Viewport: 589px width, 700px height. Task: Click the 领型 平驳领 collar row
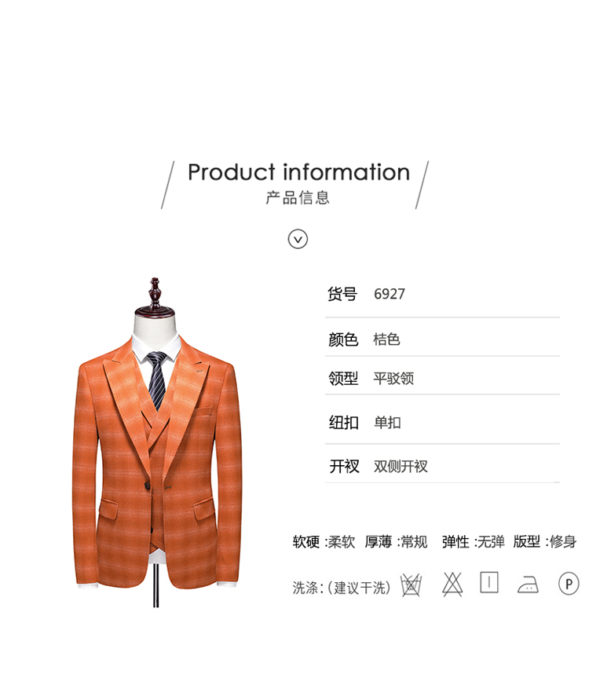pos(441,378)
